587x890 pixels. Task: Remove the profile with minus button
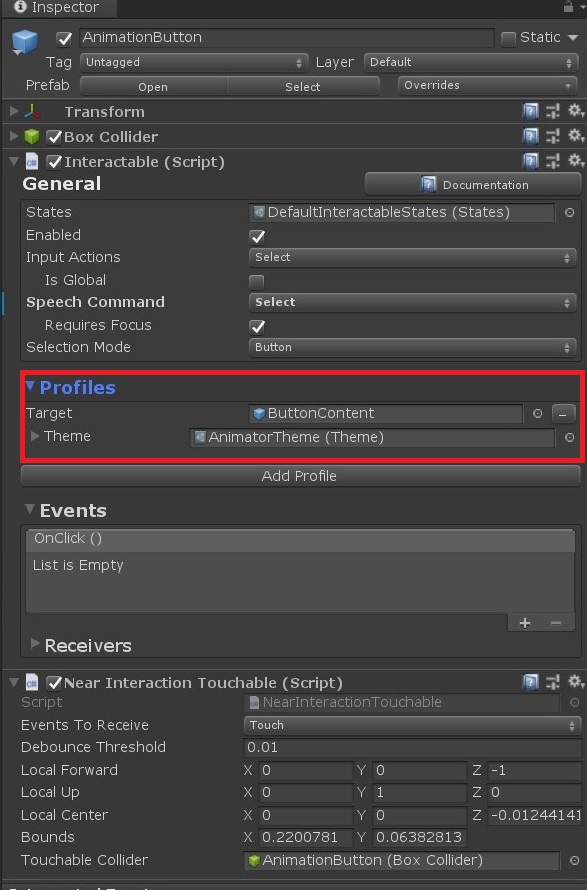pyautogui.click(x=563, y=414)
